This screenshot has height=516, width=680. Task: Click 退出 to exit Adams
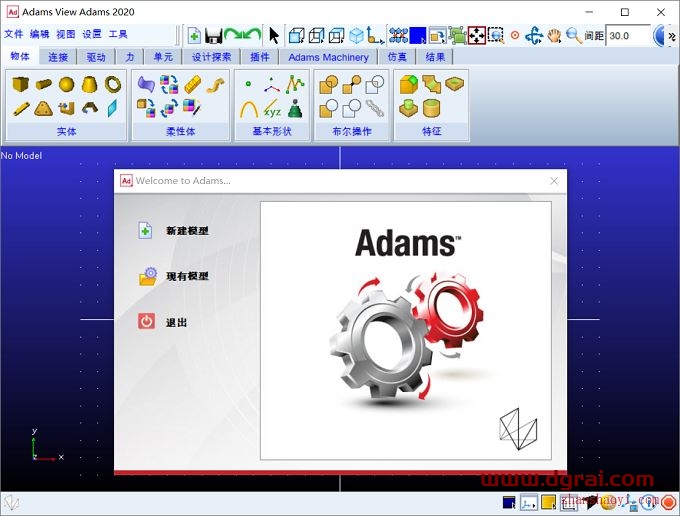pyautogui.click(x=176, y=322)
